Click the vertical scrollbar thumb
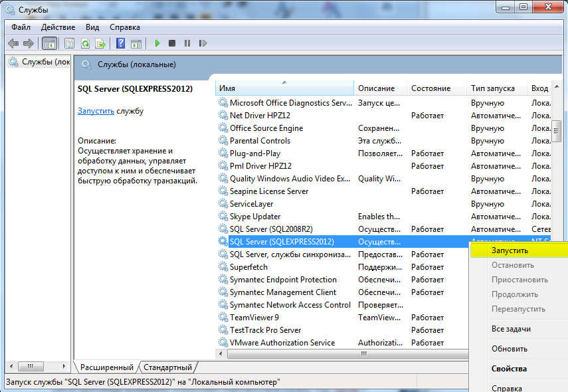 coord(557,131)
